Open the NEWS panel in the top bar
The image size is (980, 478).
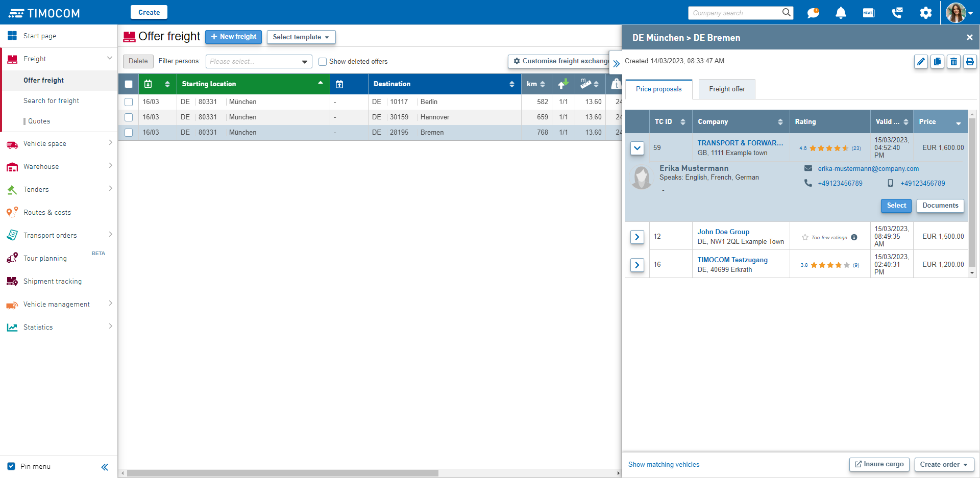coord(868,12)
